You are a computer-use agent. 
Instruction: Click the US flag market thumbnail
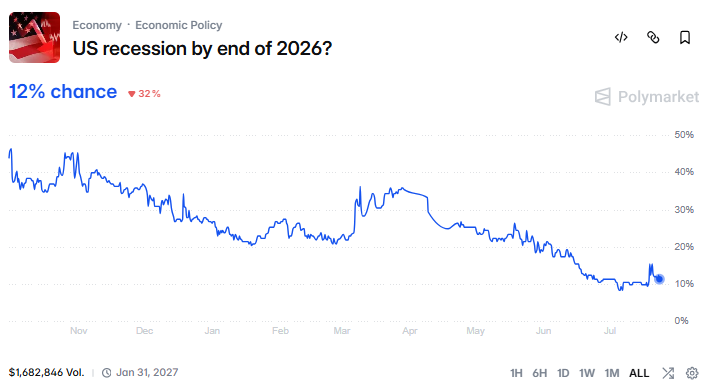point(34,37)
